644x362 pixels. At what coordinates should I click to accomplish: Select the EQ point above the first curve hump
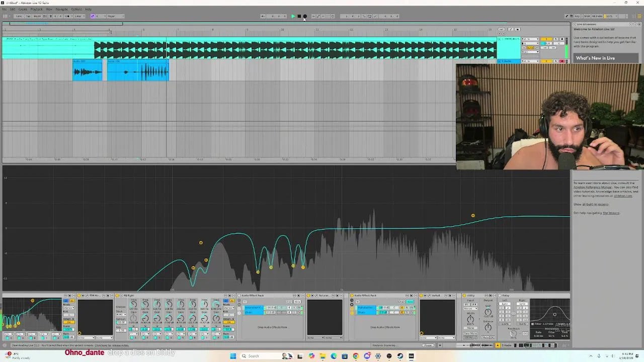pyautogui.click(x=201, y=243)
